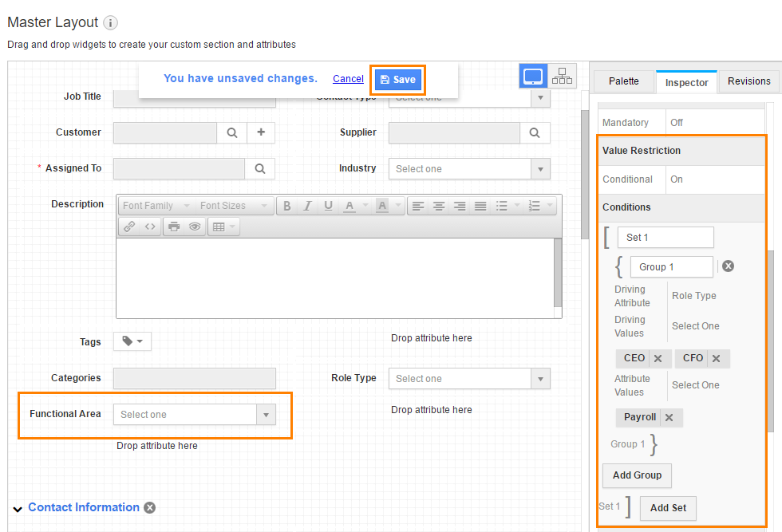782x532 pixels.
Task: Remove the CEO driving value
Action: [x=658, y=359]
